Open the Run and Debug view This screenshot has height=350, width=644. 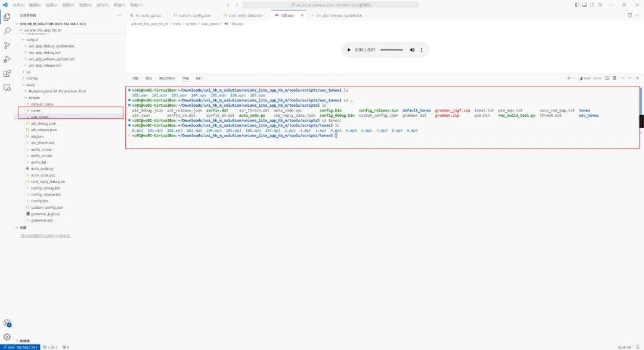(7, 60)
